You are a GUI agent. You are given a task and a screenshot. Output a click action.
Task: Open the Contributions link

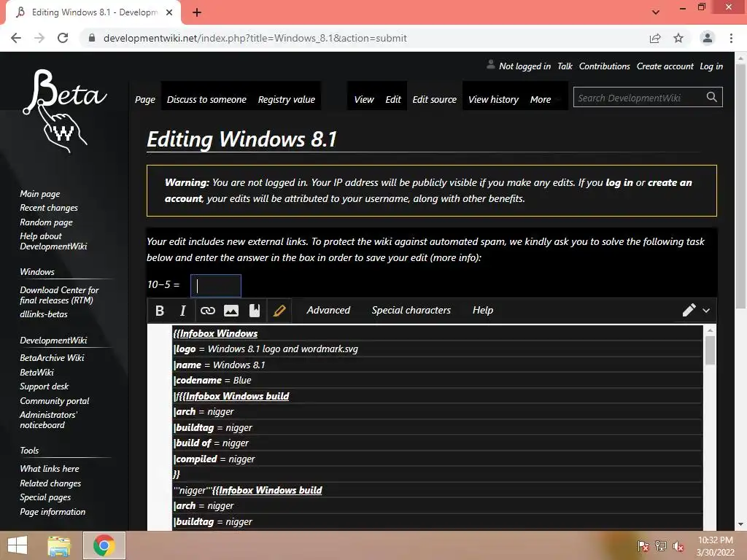coord(605,66)
